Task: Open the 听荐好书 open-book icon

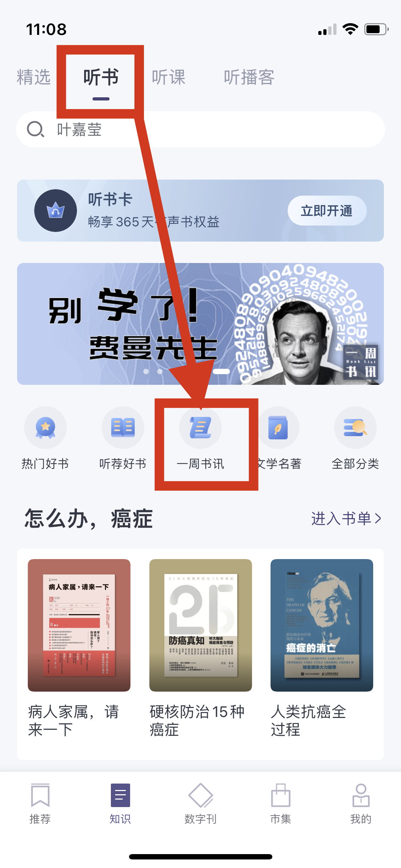Action: (123, 428)
